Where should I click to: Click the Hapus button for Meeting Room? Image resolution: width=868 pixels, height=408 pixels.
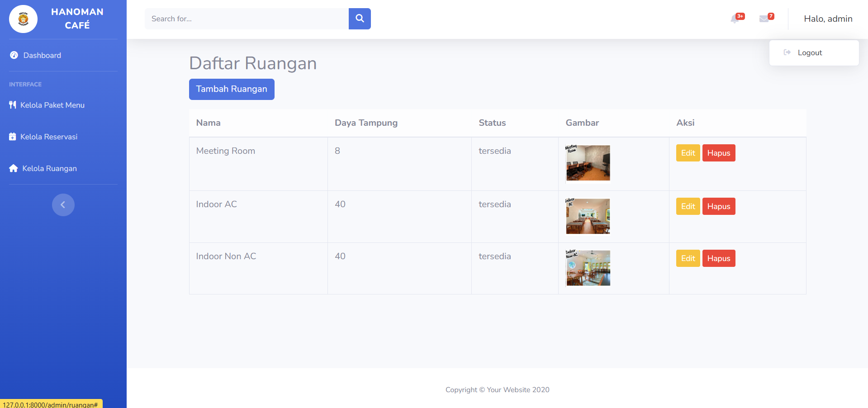pos(718,153)
